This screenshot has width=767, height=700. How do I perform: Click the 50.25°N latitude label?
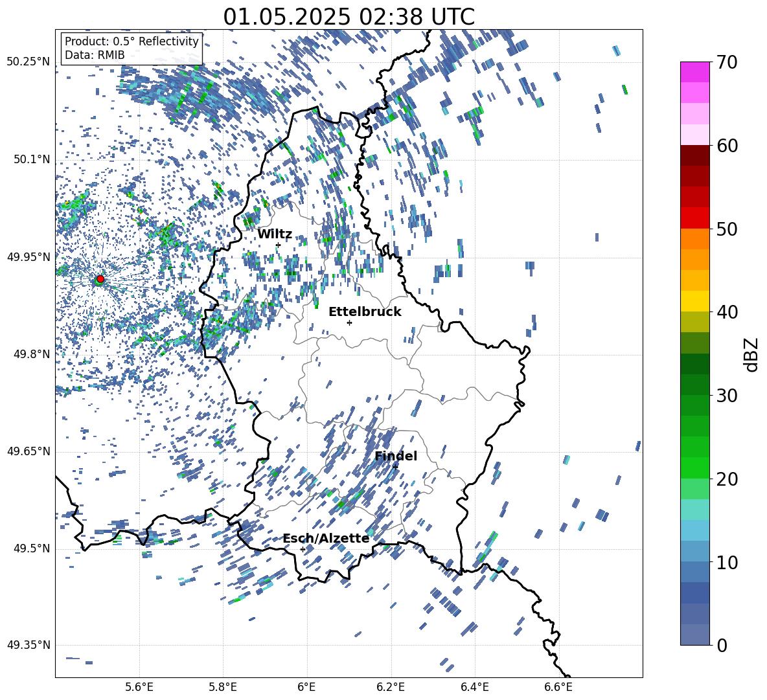[x=29, y=62]
